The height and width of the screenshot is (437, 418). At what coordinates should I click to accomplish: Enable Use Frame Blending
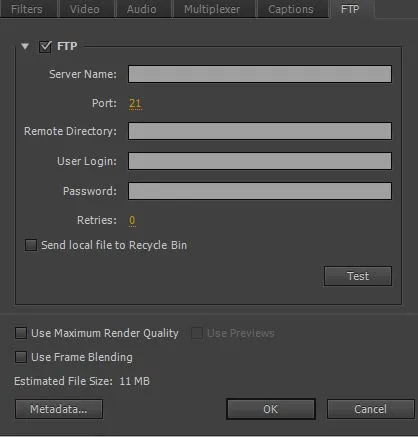click(21, 357)
